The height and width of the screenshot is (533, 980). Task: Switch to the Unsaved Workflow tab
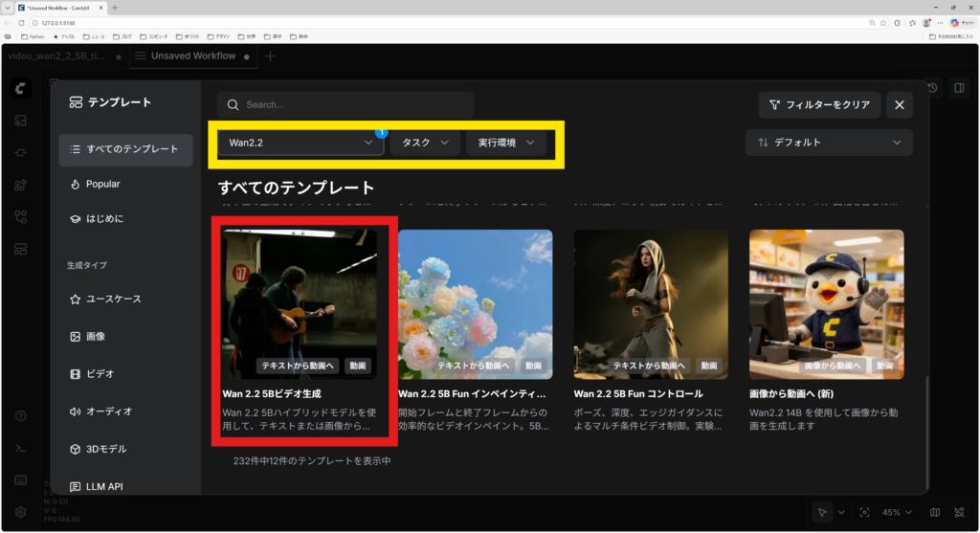[x=192, y=56]
